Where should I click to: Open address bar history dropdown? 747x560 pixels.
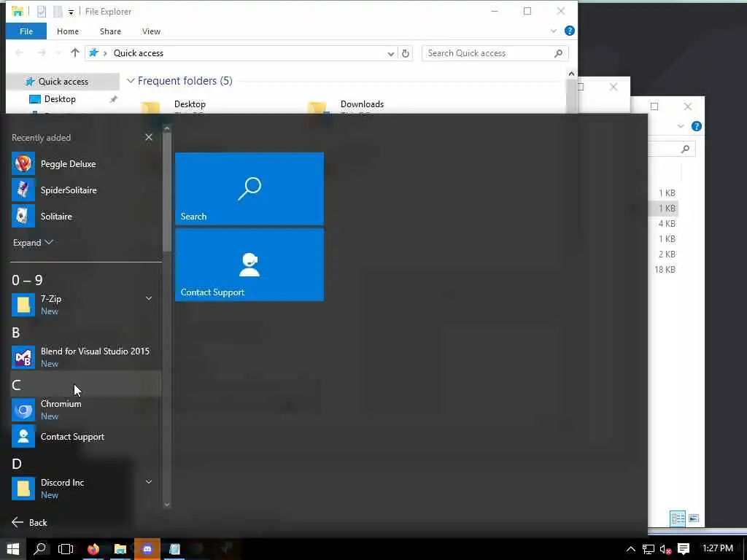391,53
